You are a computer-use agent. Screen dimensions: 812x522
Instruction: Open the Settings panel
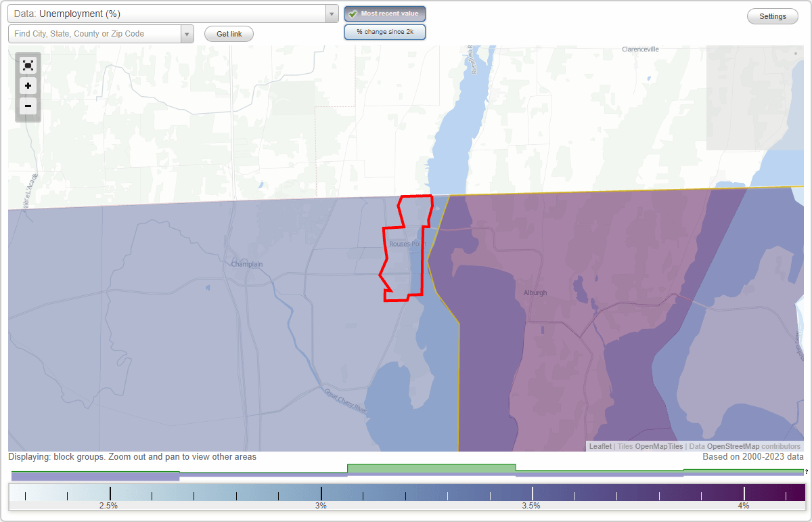coord(772,16)
